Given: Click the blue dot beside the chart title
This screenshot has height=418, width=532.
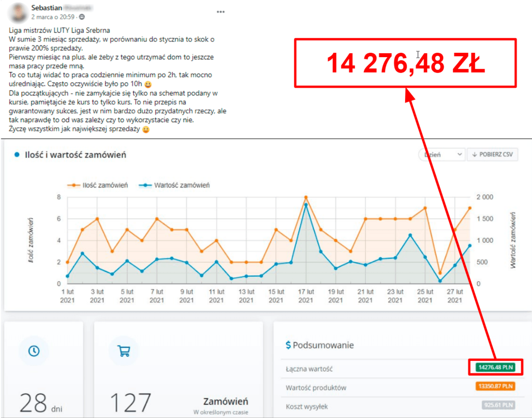Looking at the screenshot, I should (17, 155).
